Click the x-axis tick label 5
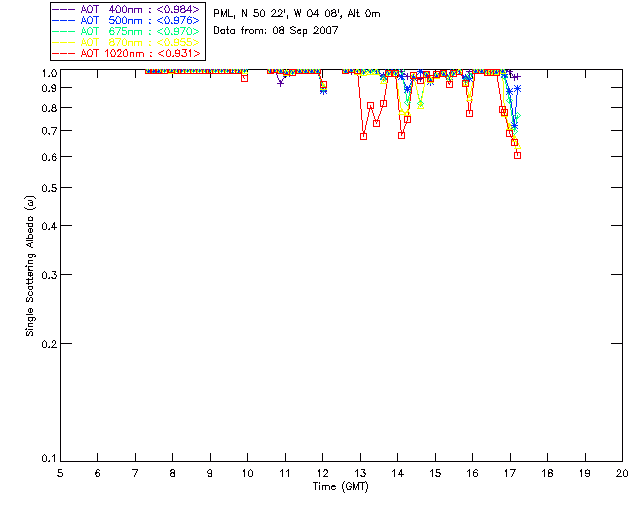The height and width of the screenshot is (512, 640). pyautogui.click(x=60, y=474)
